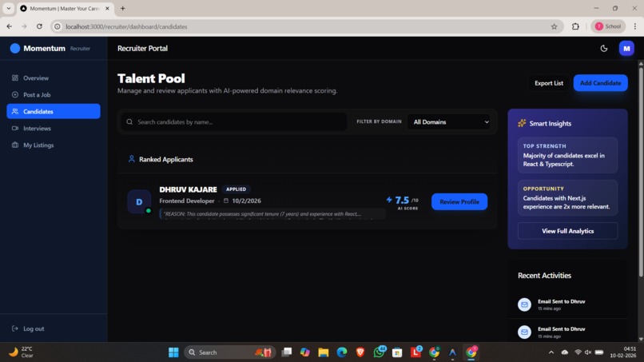Bookmark this page star icon
This screenshot has width=644, height=362.
(x=554, y=26)
